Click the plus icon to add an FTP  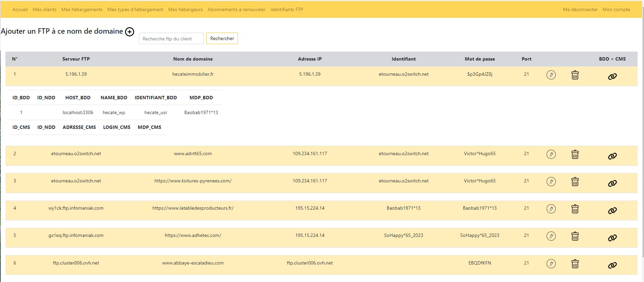(x=129, y=32)
